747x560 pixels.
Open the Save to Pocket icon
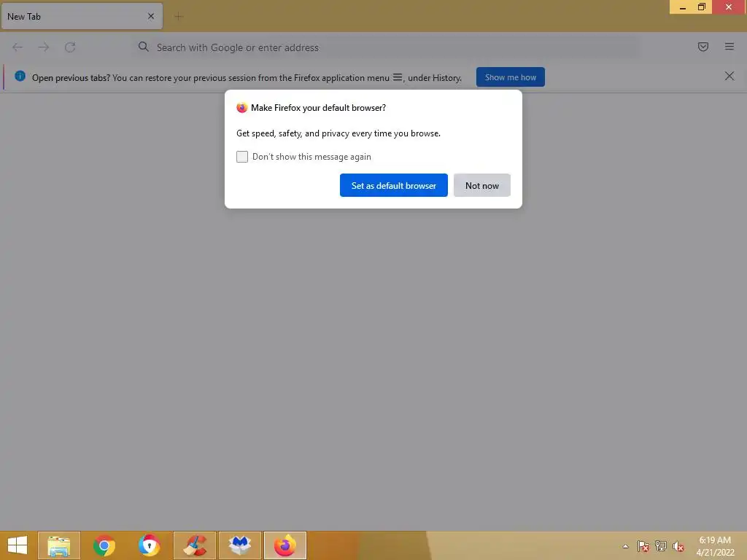point(703,47)
